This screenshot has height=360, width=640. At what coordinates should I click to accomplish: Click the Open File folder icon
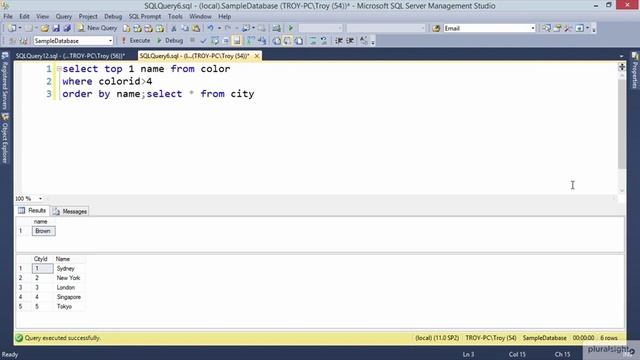tap(44, 28)
